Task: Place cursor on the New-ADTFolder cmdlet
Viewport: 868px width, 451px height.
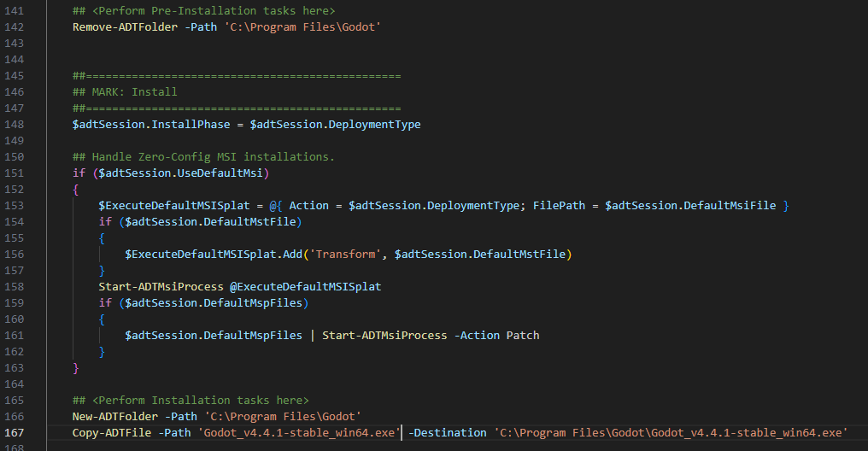Action: click(114, 417)
